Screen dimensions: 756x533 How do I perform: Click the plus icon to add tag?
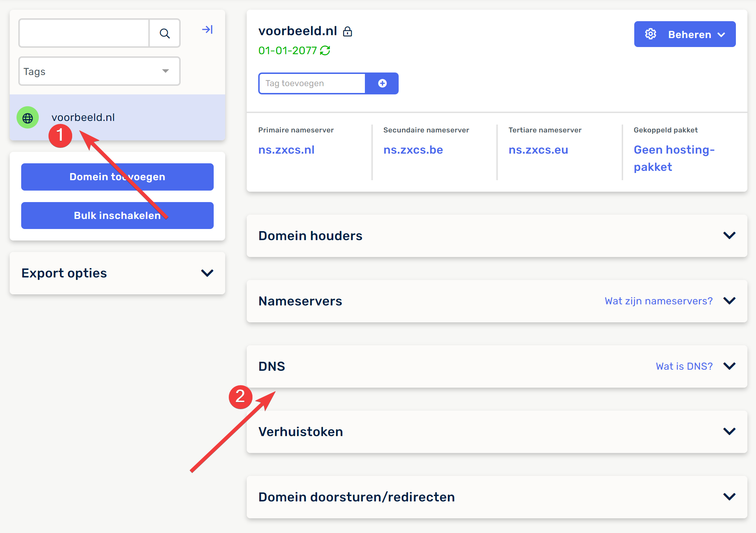(x=382, y=83)
